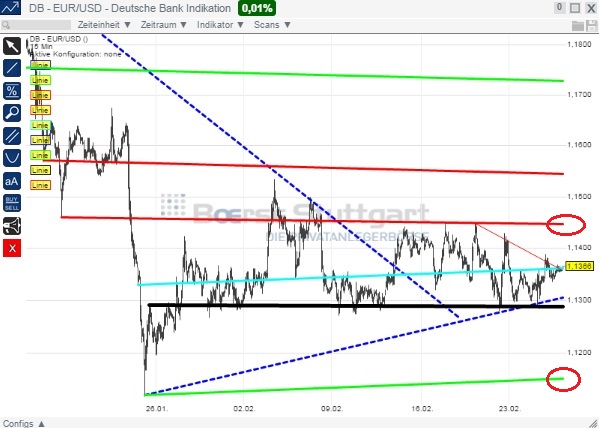Maximize the chart window
The image size is (599, 428).
coord(575,8)
